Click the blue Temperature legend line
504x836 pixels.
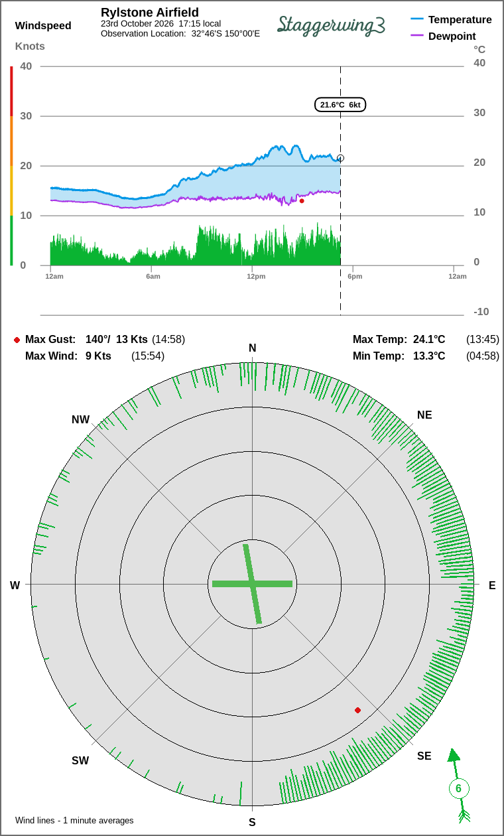[x=417, y=19]
